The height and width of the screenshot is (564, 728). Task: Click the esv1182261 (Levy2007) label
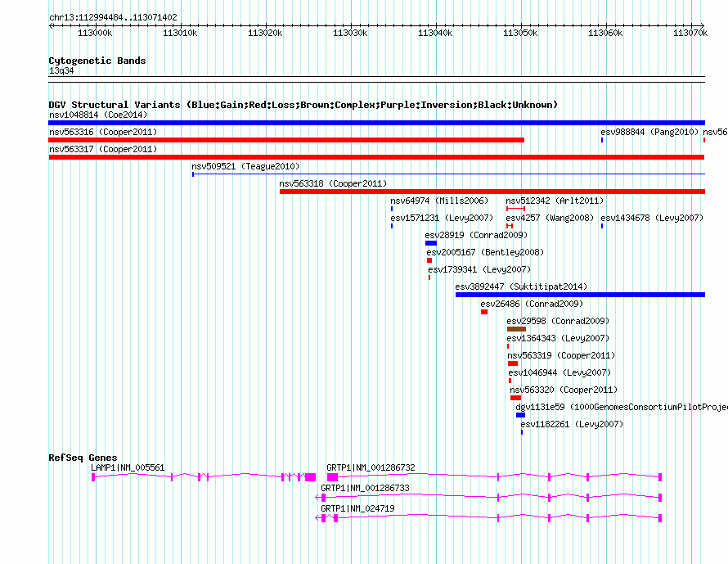[572, 424]
